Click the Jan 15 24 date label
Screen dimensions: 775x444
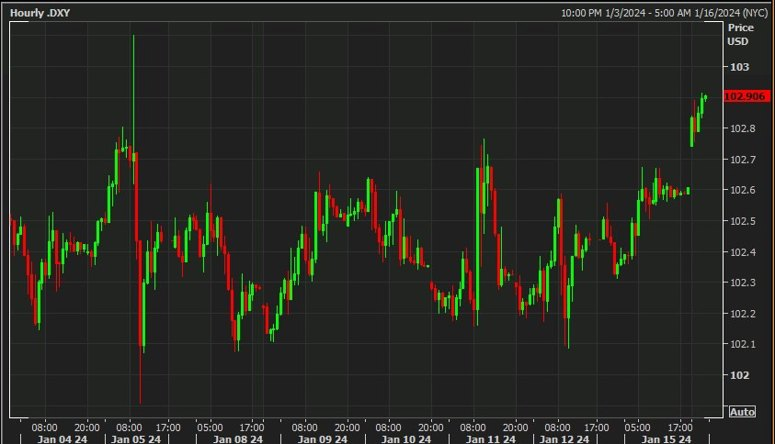[x=666, y=439]
